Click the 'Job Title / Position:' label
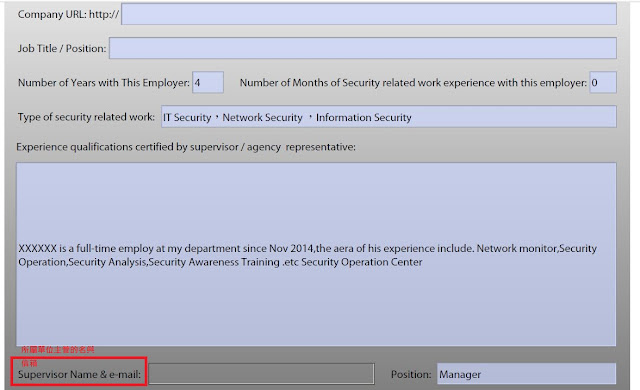 click(62, 48)
